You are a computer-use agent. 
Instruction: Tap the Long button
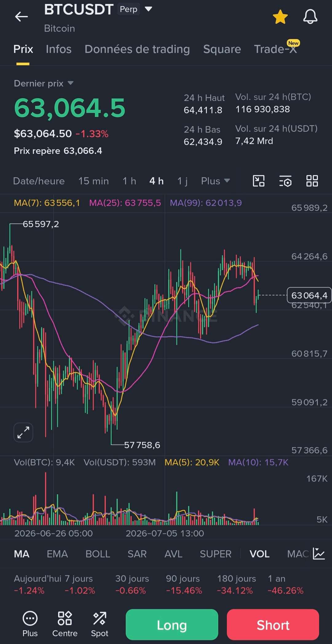(x=172, y=625)
